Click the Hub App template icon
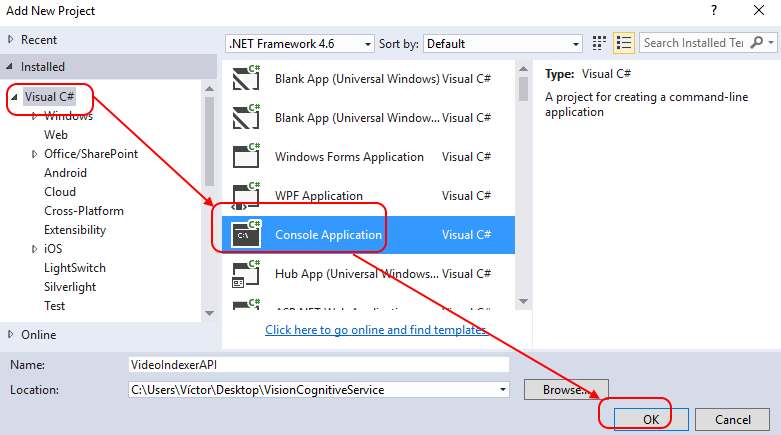 (x=247, y=274)
